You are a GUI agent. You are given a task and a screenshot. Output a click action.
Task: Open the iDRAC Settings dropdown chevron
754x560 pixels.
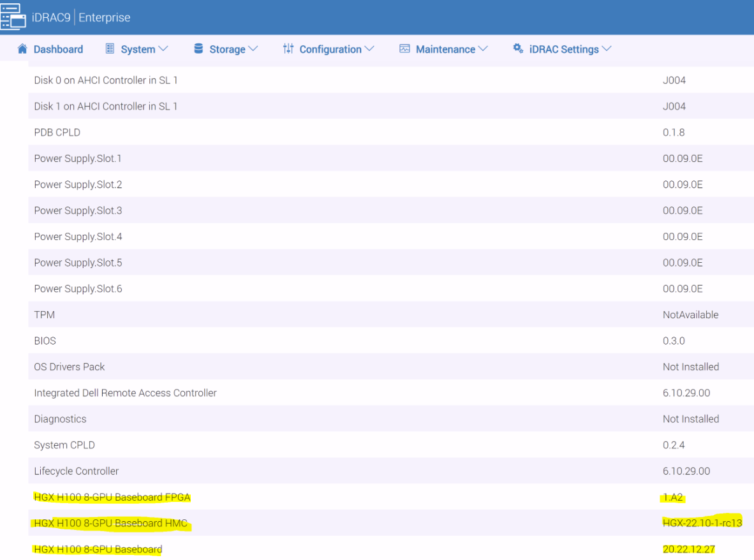click(x=607, y=49)
